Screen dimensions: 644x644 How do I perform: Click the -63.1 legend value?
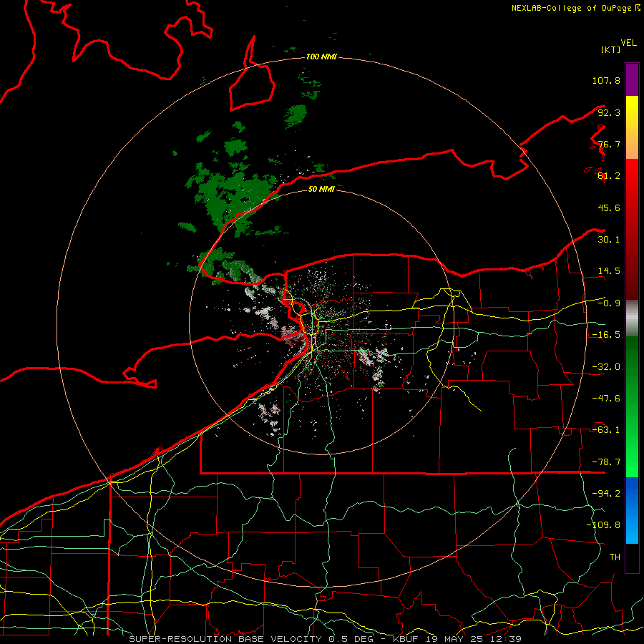pos(606,430)
